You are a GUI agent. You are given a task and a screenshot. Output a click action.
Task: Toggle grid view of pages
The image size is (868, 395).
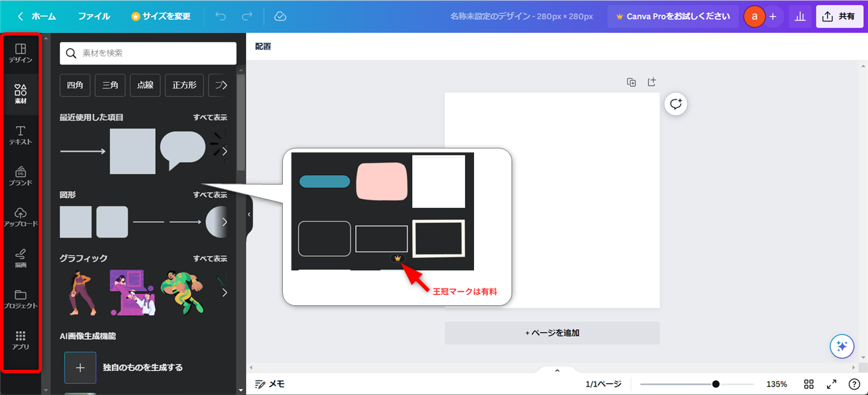pyautogui.click(x=809, y=384)
